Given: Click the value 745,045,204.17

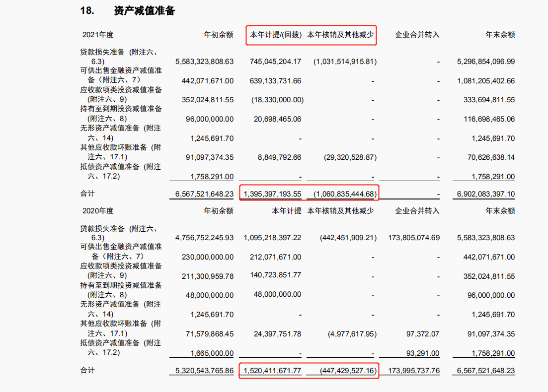Looking at the screenshot, I should pos(275,62).
